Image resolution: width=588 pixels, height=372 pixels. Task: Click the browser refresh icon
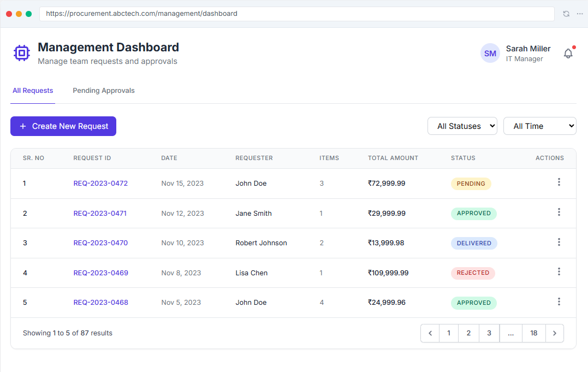[x=566, y=14]
